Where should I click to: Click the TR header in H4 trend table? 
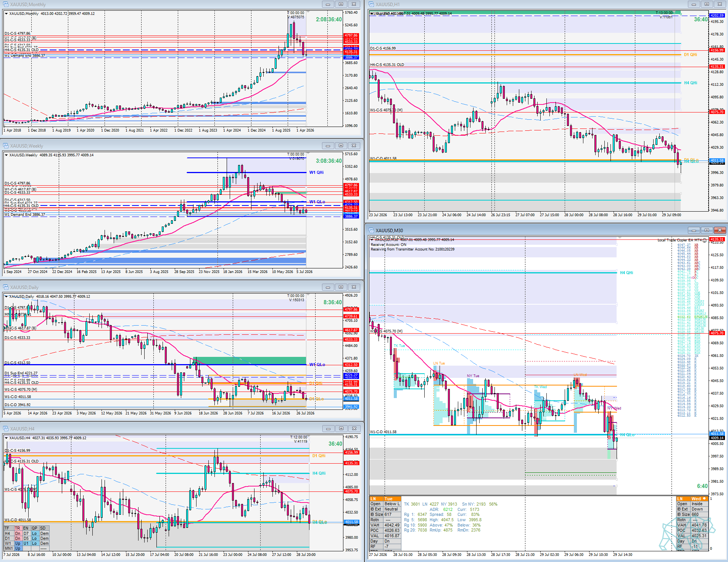pos(18,528)
